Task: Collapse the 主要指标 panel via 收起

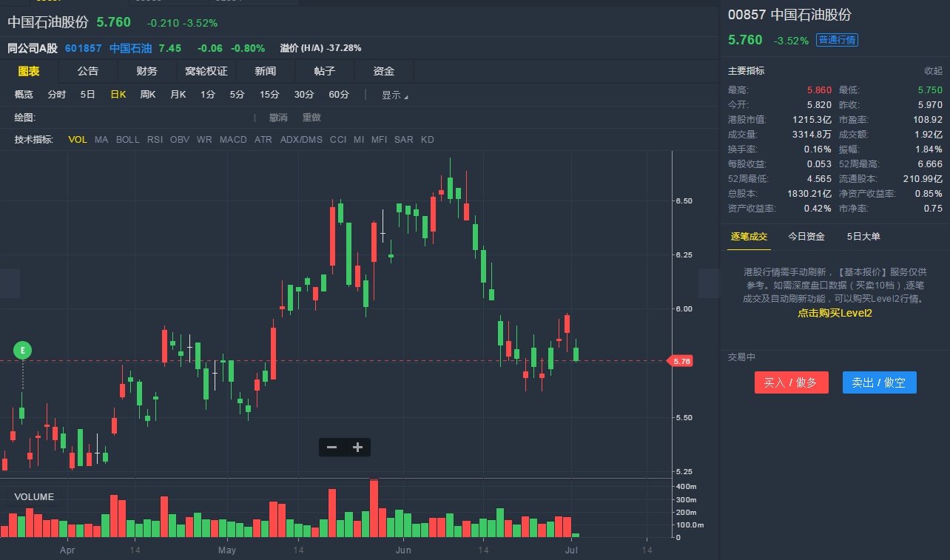Action: pyautogui.click(x=933, y=71)
